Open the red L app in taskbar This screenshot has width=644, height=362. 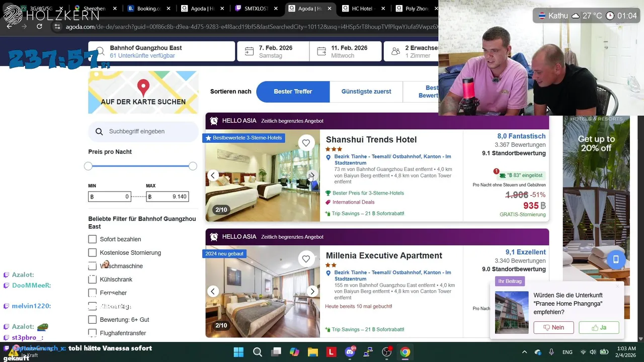[x=331, y=352]
